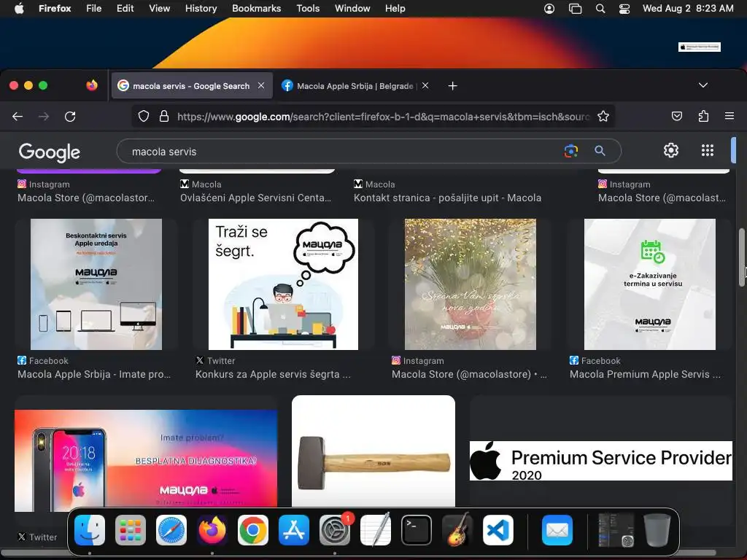Open Macola Apple Srbija - Imate pro... link
The width and height of the screenshot is (747, 560).
tap(94, 374)
